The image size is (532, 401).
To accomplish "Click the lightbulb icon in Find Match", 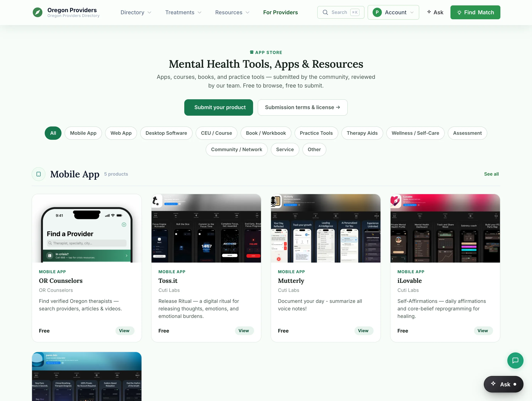I will [459, 13].
